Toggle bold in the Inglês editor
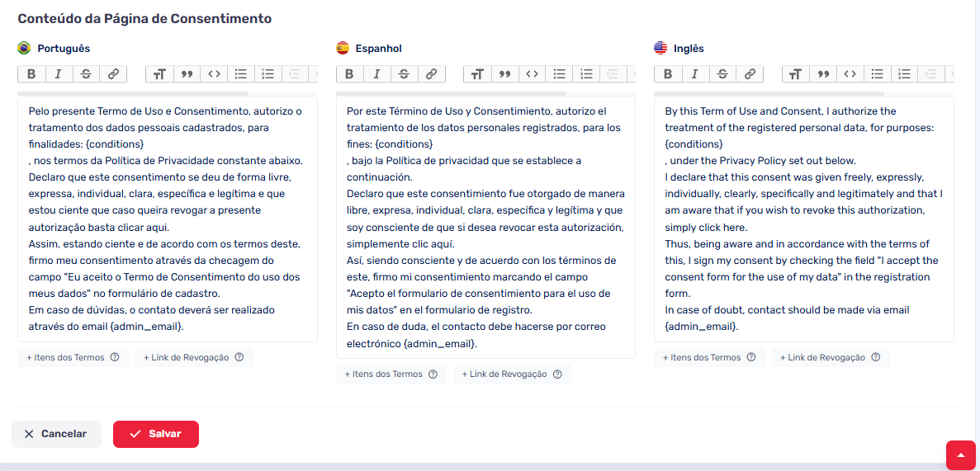The height and width of the screenshot is (471, 980). 668,74
